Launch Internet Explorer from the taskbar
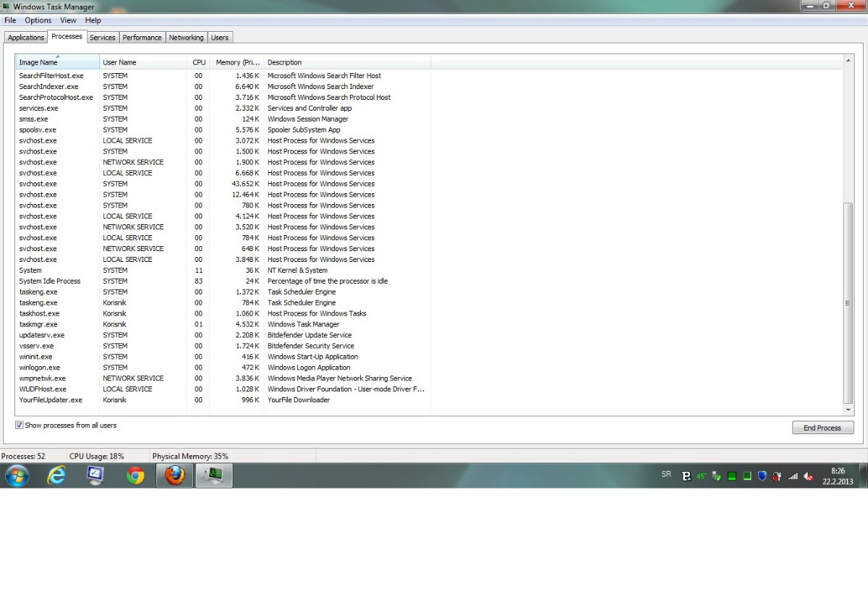Viewport: 868px width, 610px height. tap(56, 475)
